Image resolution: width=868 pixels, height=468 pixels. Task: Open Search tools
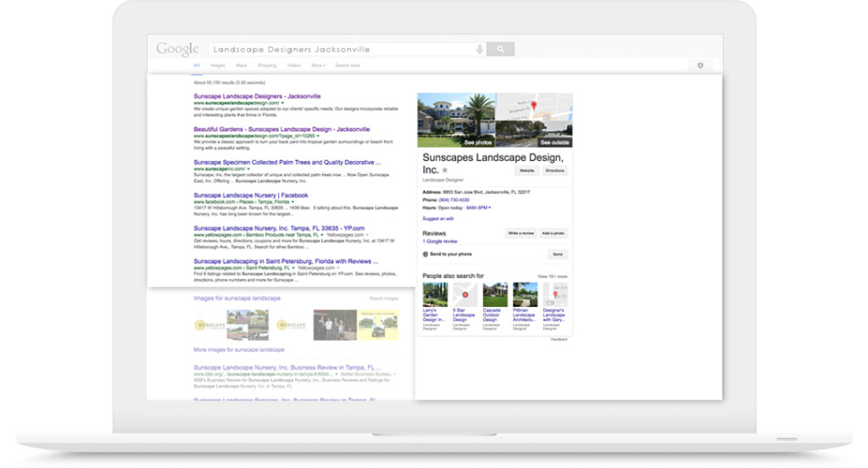(348, 65)
